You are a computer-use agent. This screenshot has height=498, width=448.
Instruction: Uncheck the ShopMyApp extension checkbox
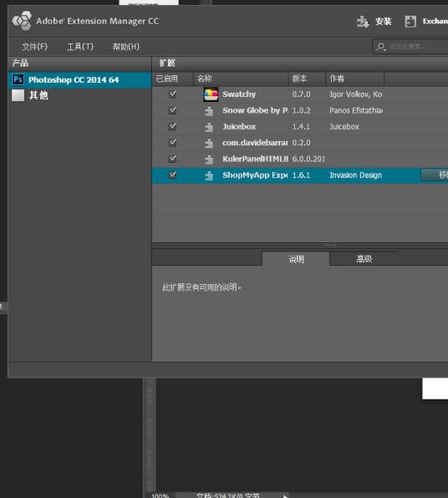point(172,175)
